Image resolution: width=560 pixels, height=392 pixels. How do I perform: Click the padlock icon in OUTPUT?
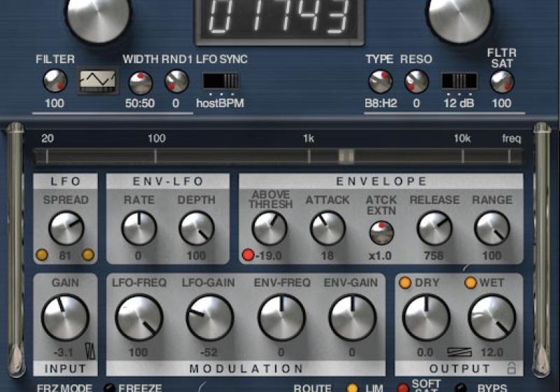(x=512, y=368)
